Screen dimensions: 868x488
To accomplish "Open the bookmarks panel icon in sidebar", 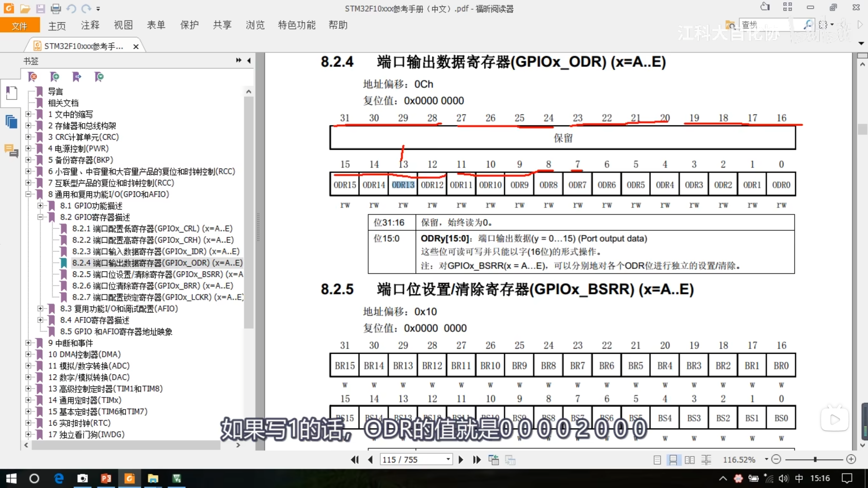I will [x=11, y=93].
